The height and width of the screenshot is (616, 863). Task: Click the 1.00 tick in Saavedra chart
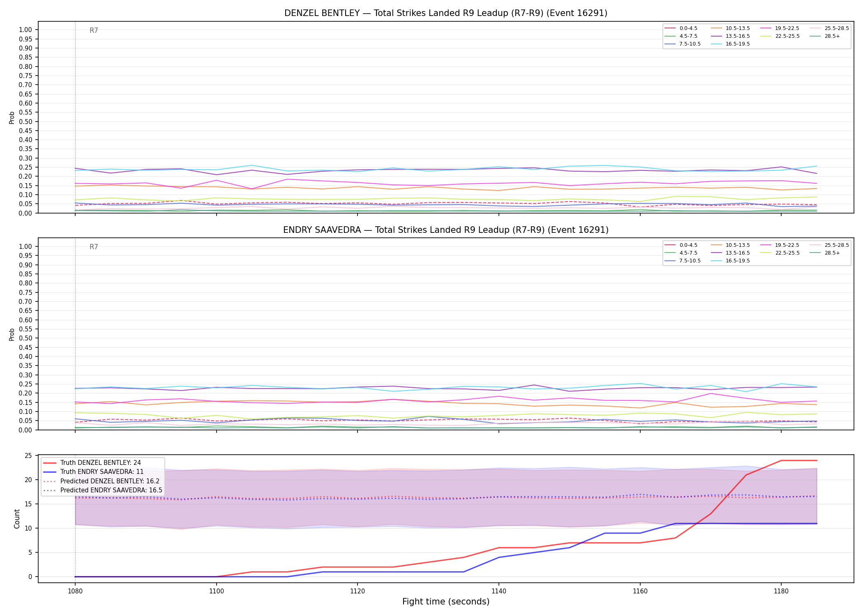pos(25,247)
